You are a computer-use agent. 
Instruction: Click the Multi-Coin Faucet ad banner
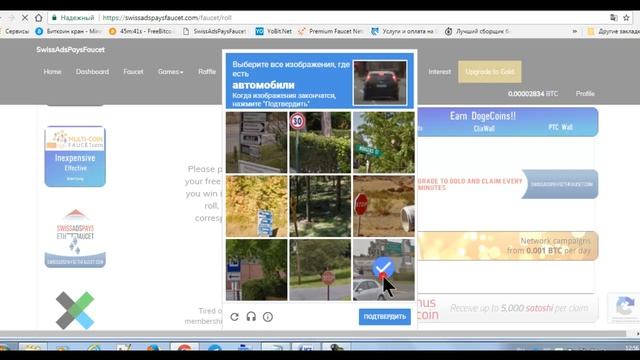[75, 156]
